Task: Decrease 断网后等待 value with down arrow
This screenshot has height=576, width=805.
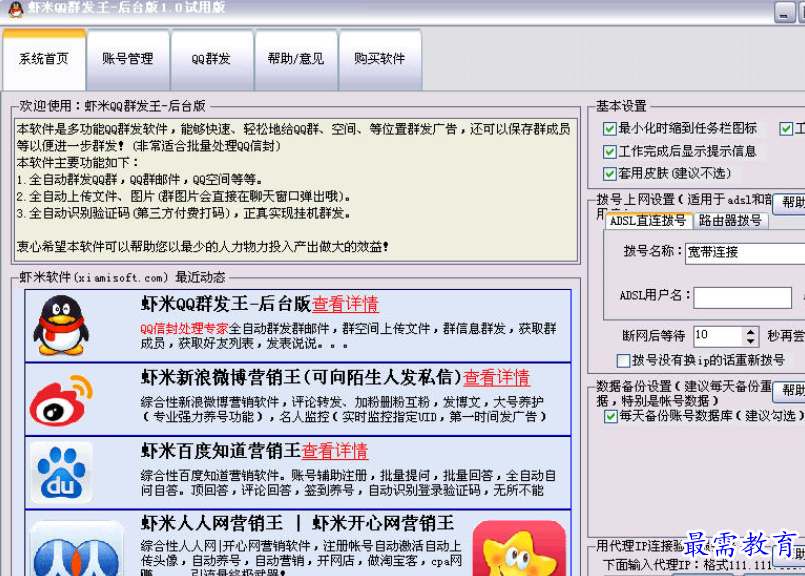Action: (751, 341)
